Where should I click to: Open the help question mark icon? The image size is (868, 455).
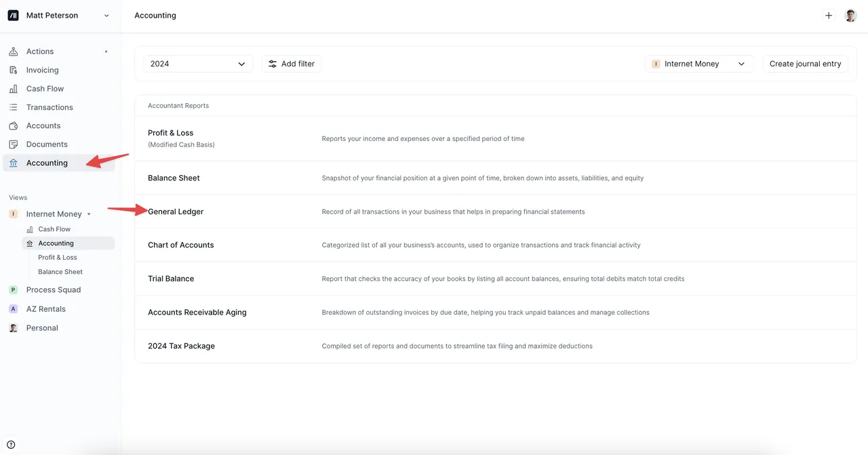tap(11, 445)
